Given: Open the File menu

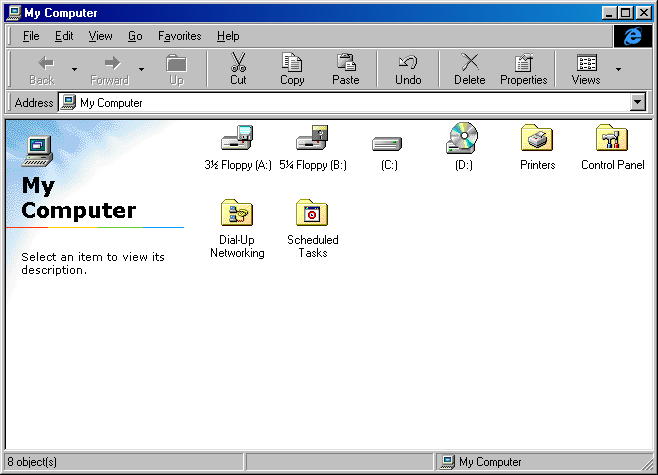Looking at the screenshot, I should (x=31, y=36).
